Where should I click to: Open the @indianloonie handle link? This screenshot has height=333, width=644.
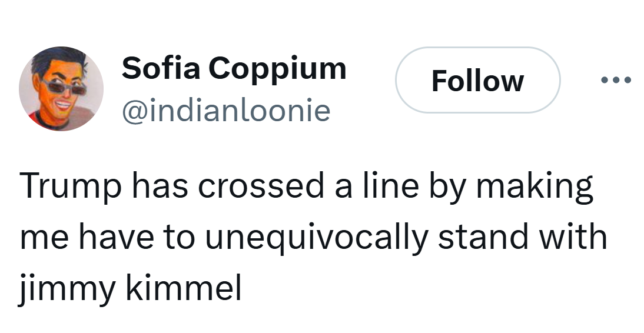click(x=226, y=110)
